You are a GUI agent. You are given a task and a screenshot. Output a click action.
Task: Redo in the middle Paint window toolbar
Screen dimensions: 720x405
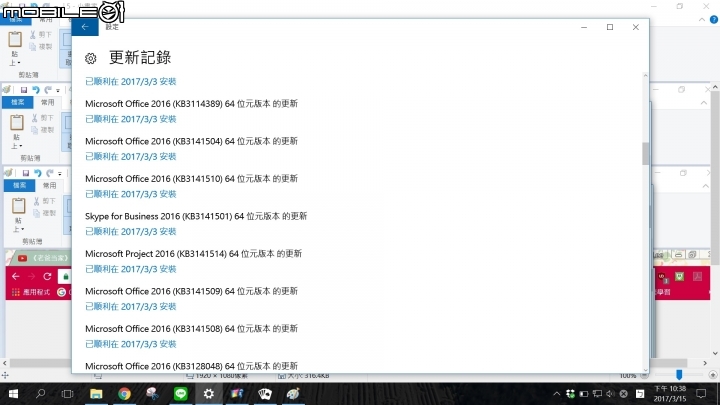tap(48, 90)
